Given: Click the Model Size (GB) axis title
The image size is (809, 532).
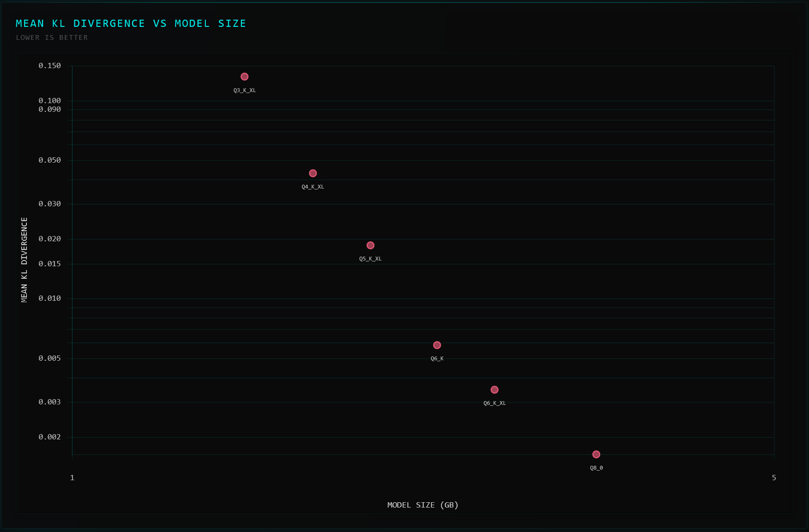Looking at the screenshot, I should tap(423, 505).
